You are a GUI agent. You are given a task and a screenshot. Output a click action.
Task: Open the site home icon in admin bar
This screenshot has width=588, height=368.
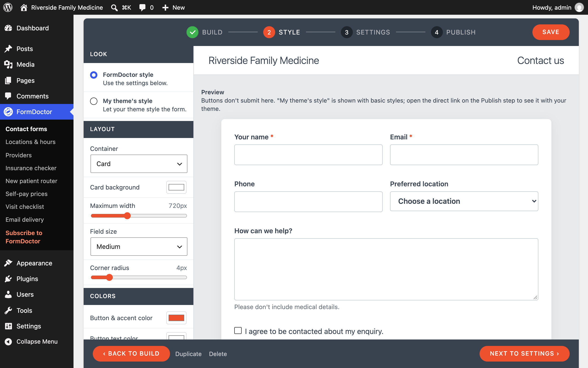pyautogui.click(x=24, y=7)
